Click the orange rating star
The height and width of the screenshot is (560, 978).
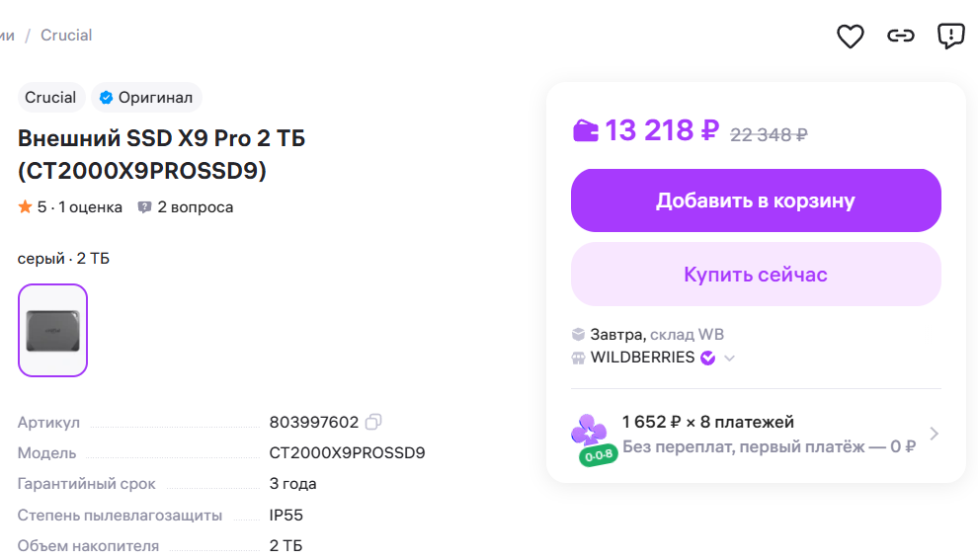coord(26,207)
